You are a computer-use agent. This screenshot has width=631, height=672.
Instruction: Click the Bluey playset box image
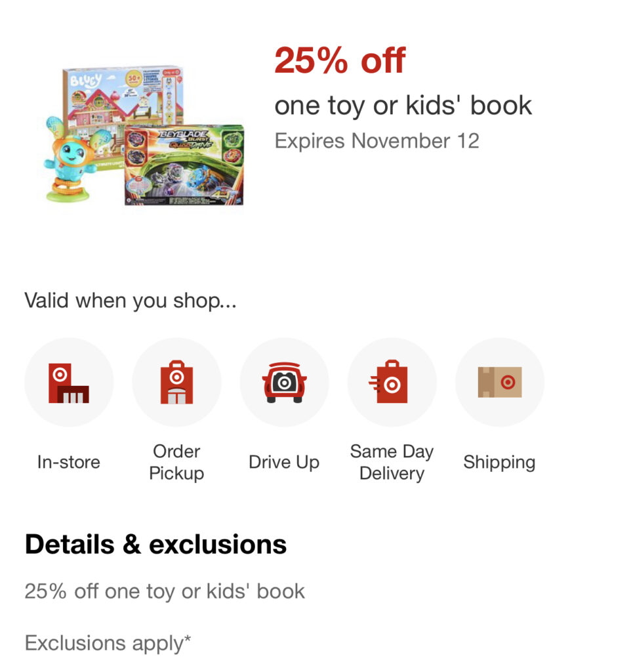coord(125,98)
